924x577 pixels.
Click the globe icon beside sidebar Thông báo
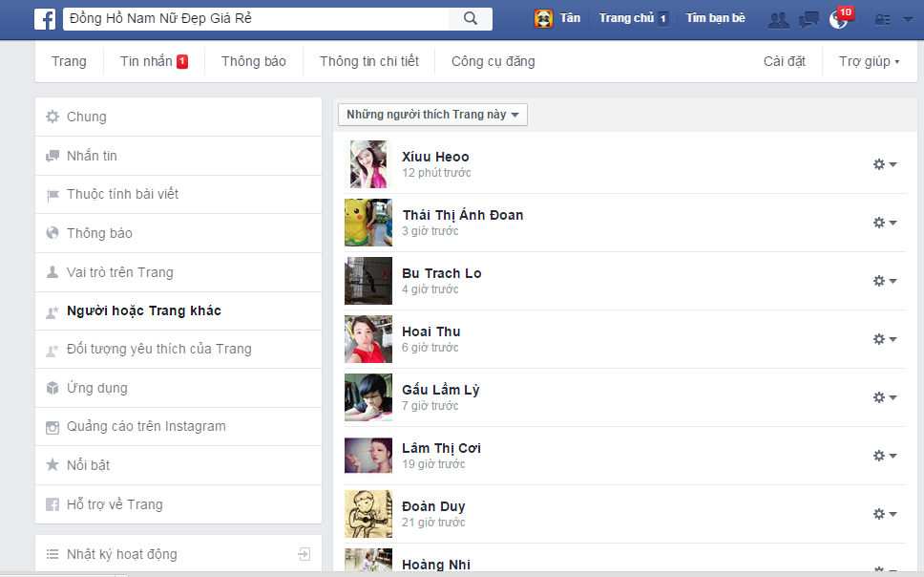52,233
